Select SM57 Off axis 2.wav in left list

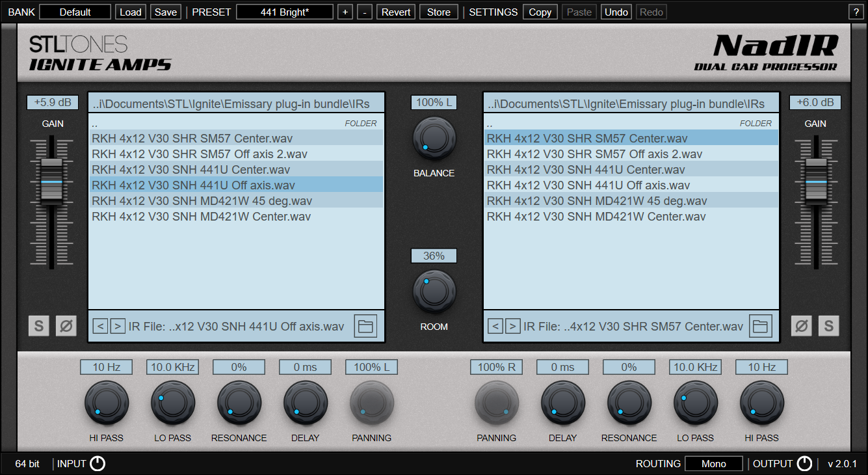[x=236, y=154]
